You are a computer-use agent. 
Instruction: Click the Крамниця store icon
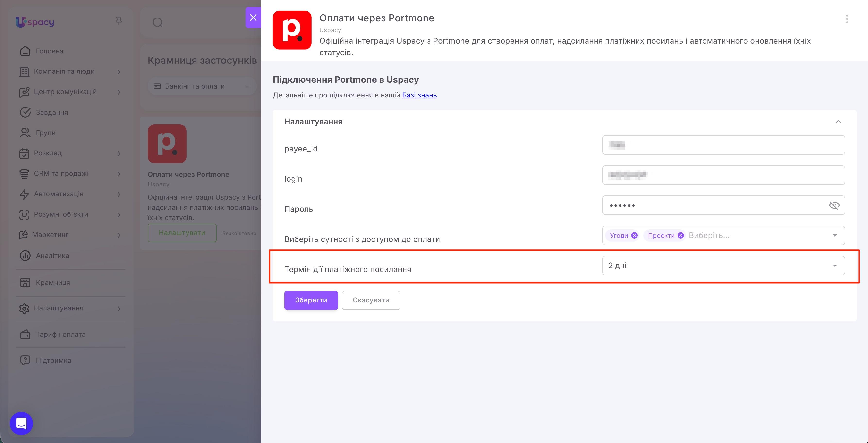[x=25, y=283]
